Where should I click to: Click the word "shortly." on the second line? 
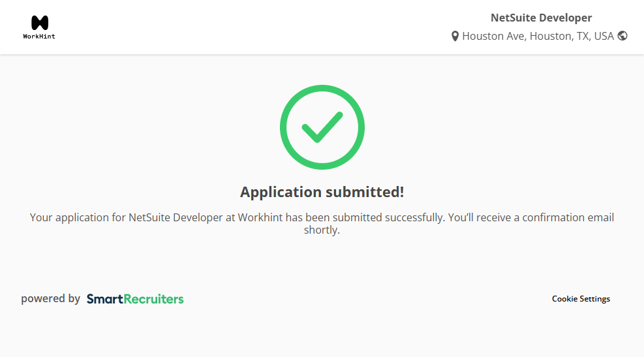[x=322, y=230]
